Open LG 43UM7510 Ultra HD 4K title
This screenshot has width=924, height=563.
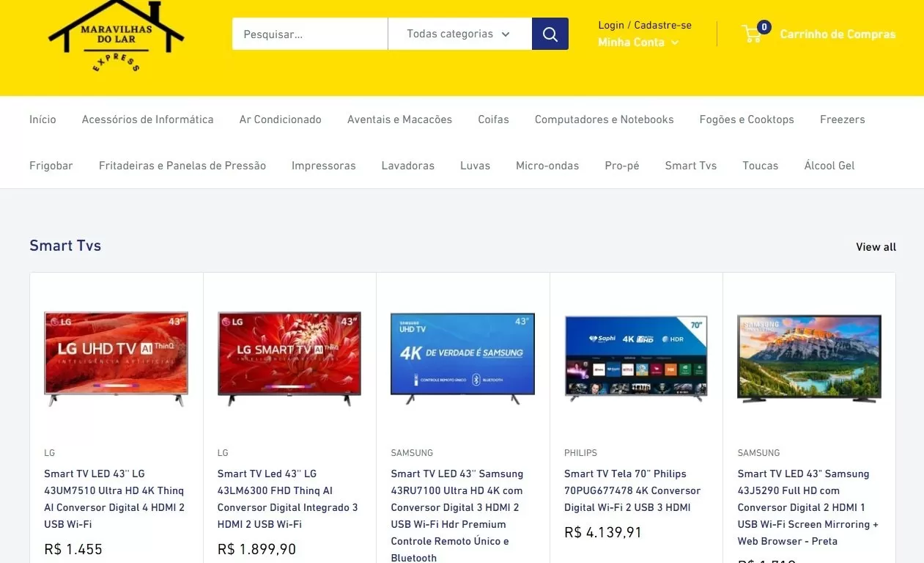point(115,499)
